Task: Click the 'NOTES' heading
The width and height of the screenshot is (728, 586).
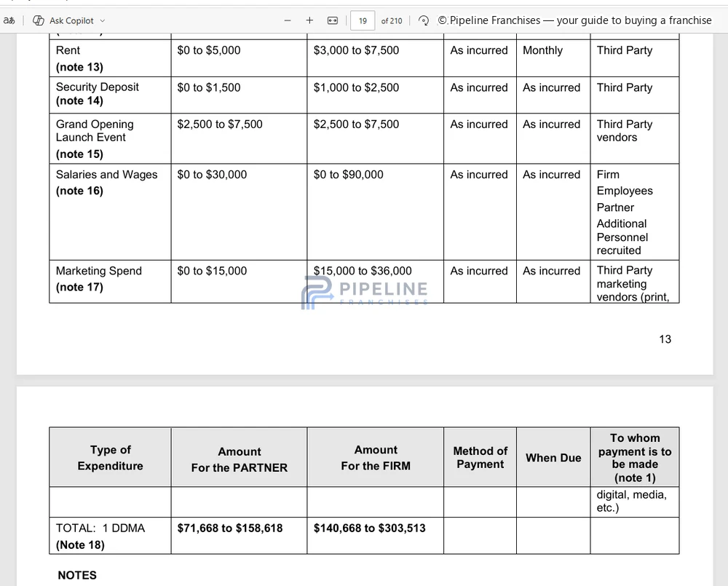Action: tap(77, 575)
